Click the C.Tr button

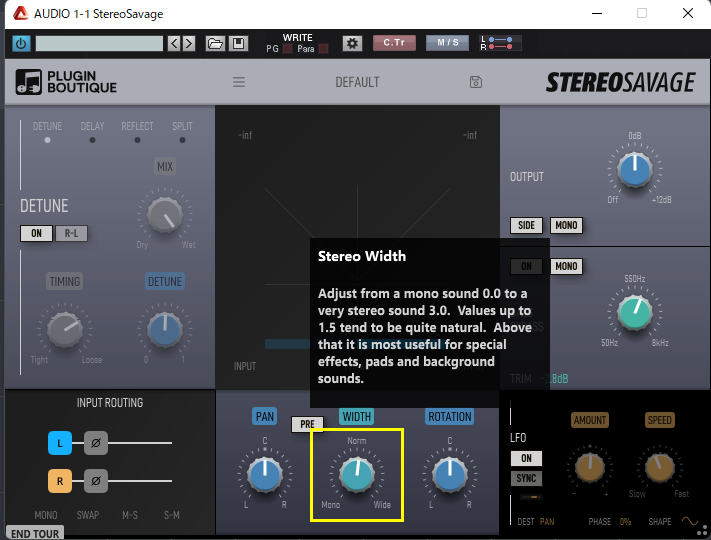pos(394,43)
